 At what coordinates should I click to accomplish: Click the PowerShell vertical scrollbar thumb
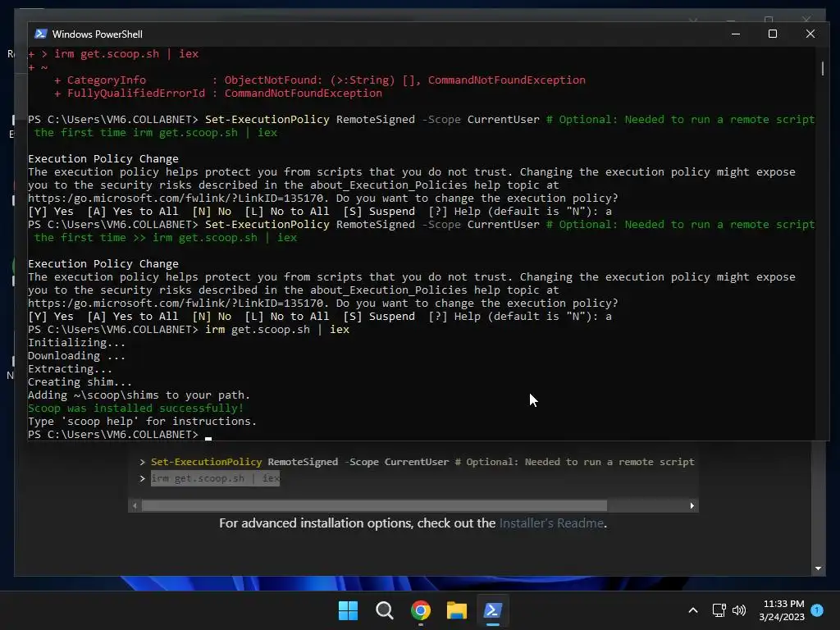pos(822,68)
